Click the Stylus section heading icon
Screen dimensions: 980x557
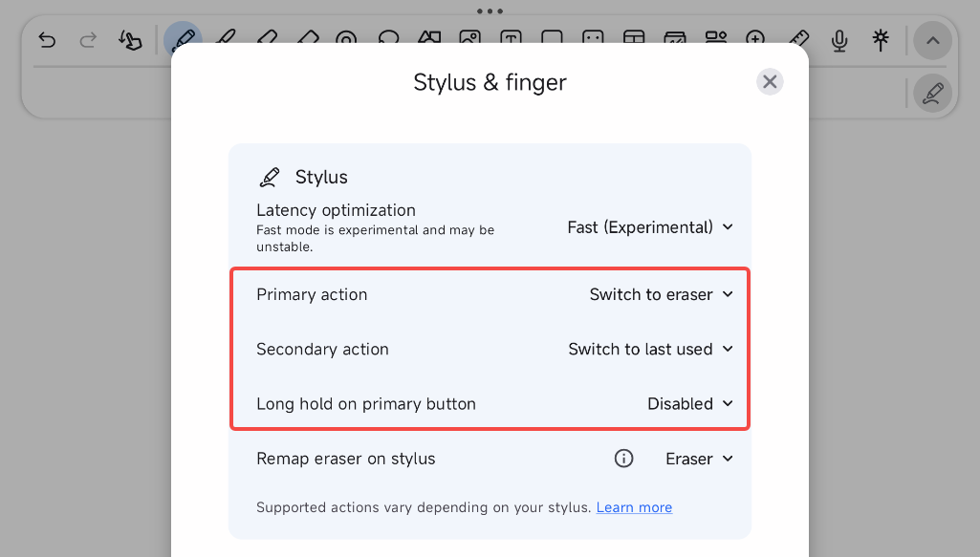pos(270,178)
